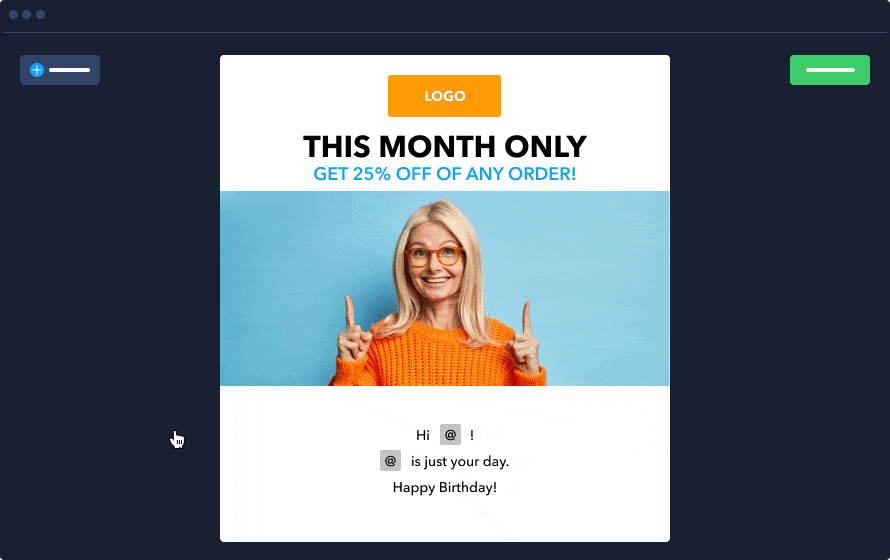This screenshot has width=890, height=560.
Task: Click the exclamation mark after the first @ tag
Action: click(x=472, y=435)
